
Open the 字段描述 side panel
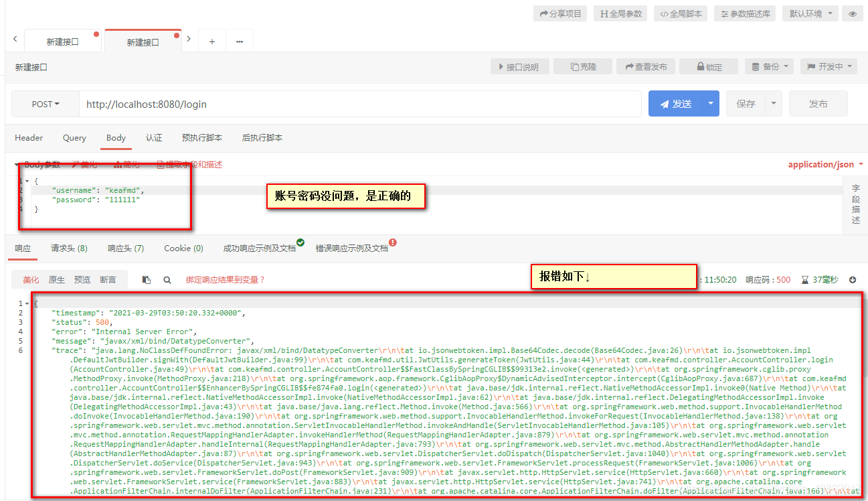click(856, 204)
